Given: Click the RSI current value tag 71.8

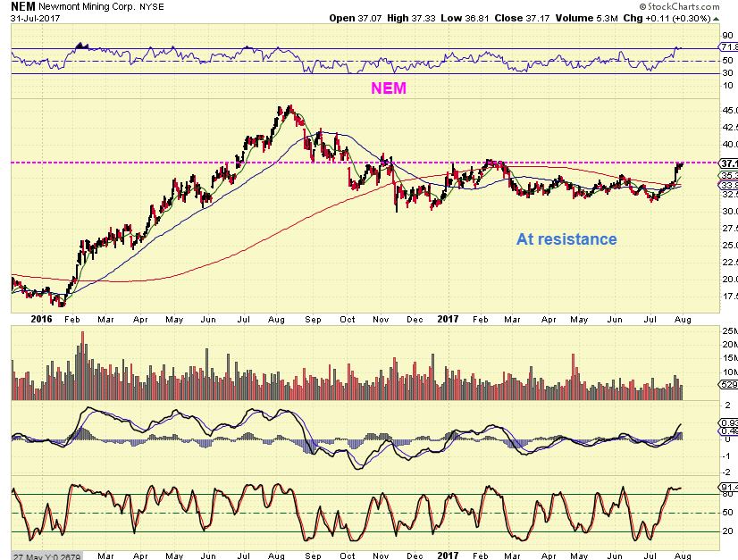Looking at the screenshot, I should 728,46.
